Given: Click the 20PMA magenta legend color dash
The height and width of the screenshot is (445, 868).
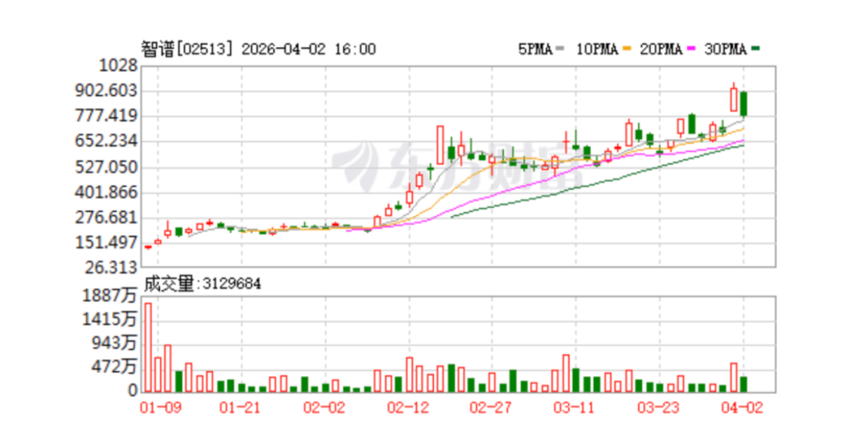Looking at the screenshot, I should point(689,50).
